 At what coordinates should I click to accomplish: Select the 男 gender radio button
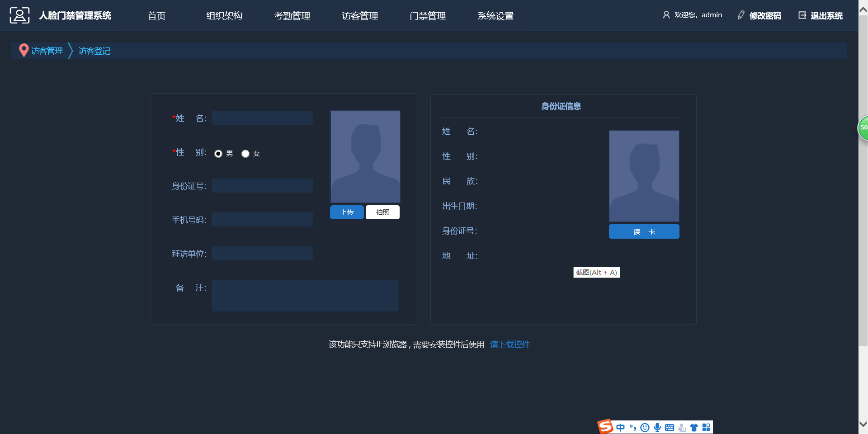(218, 154)
